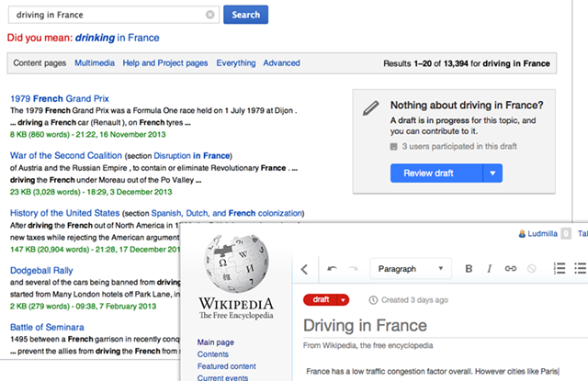Select the Content pages search tab
The width and height of the screenshot is (588, 381).
point(40,63)
